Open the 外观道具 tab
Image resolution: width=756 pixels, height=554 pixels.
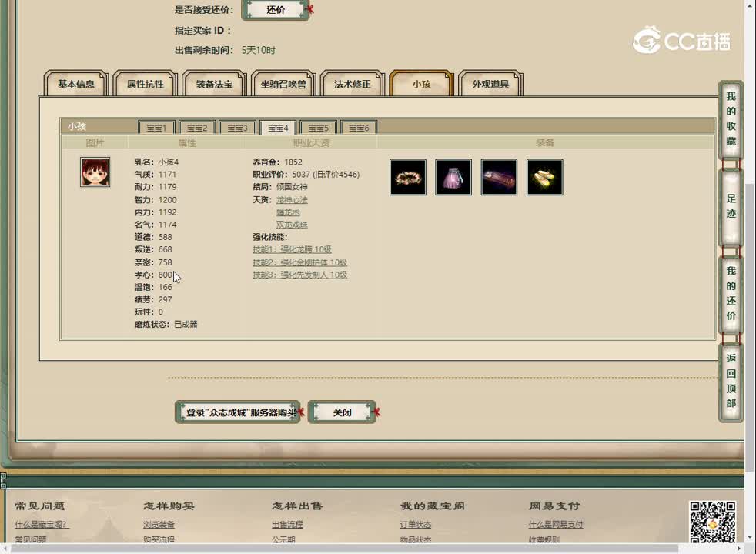click(x=490, y=84)
